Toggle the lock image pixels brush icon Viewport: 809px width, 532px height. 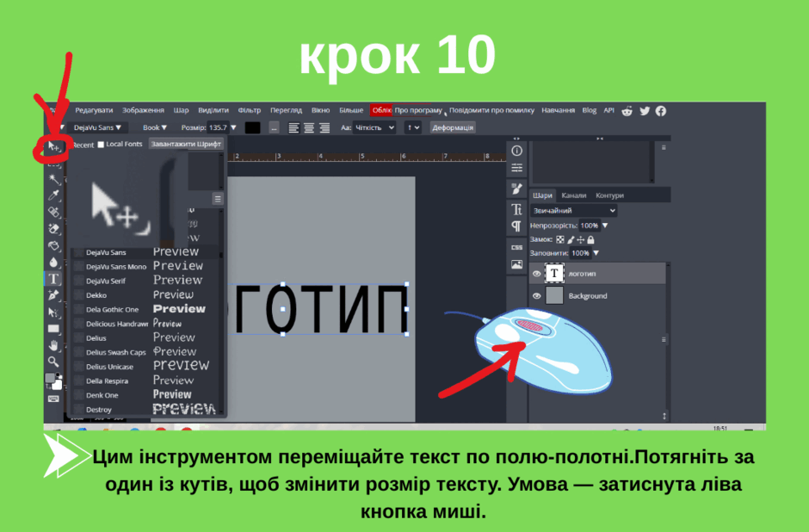pos(571,239)
